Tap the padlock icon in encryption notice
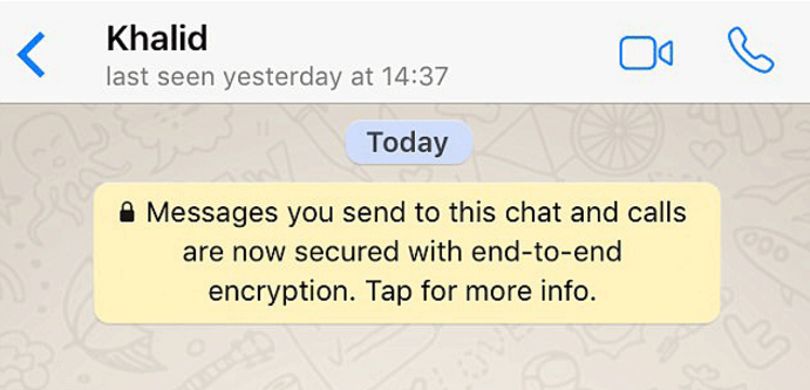Screen dimensions: 810x390 (x=127, y=212)
